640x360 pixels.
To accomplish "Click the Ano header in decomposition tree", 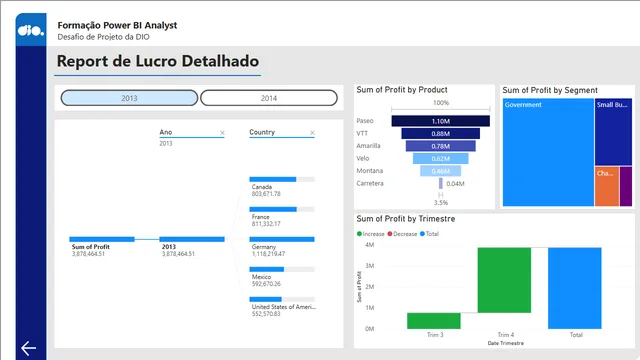I will pos(166,132).
